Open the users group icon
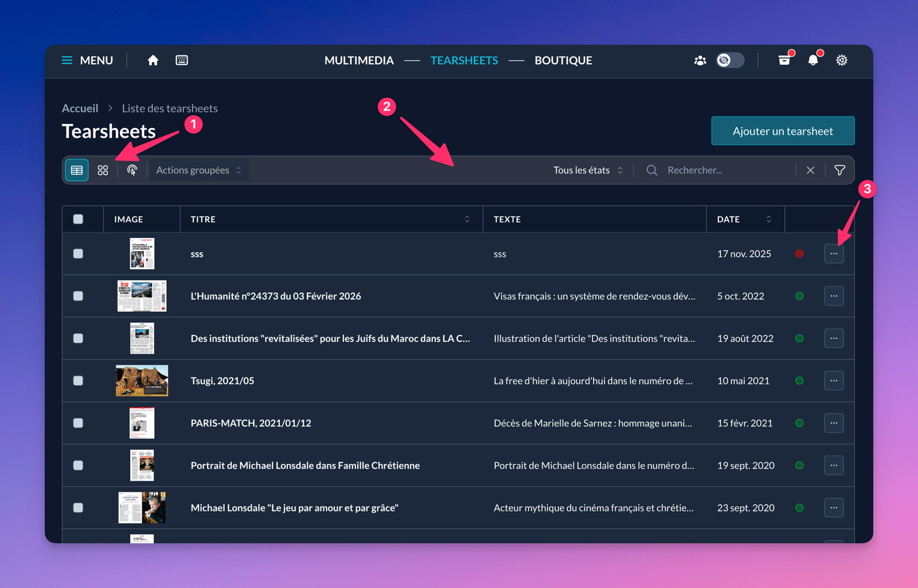918x588 pixels. 700,60
